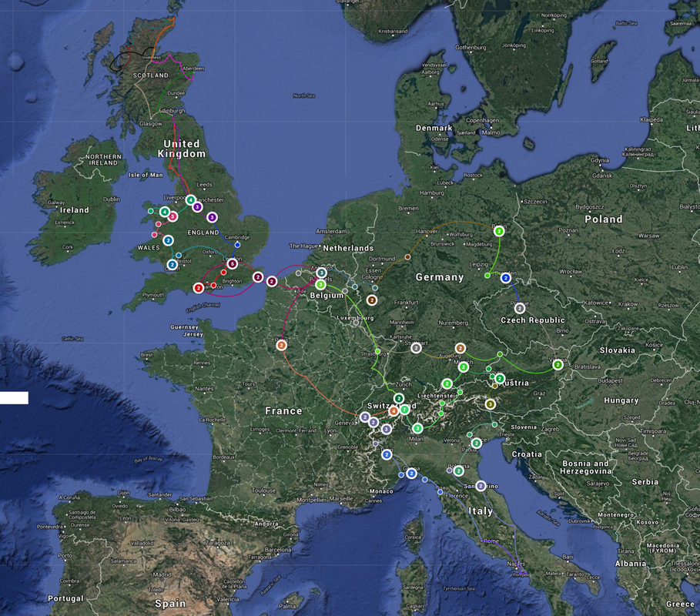Viewport: 700px width, 616px height.
Task: Click the Czech Republic label
Action: (533, 320)
